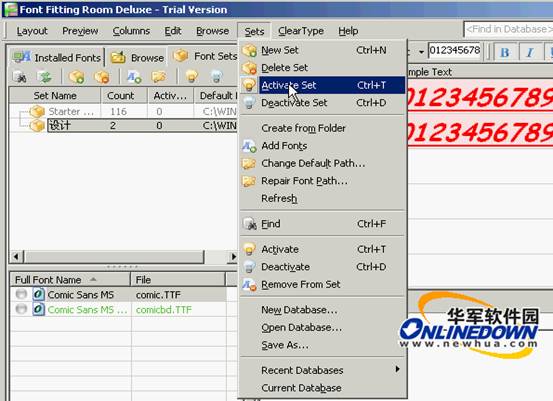Image resolution: width=553 pixels, height=401 pixels.
Task: Open the Edit menu
Action: tap(173, 31)
